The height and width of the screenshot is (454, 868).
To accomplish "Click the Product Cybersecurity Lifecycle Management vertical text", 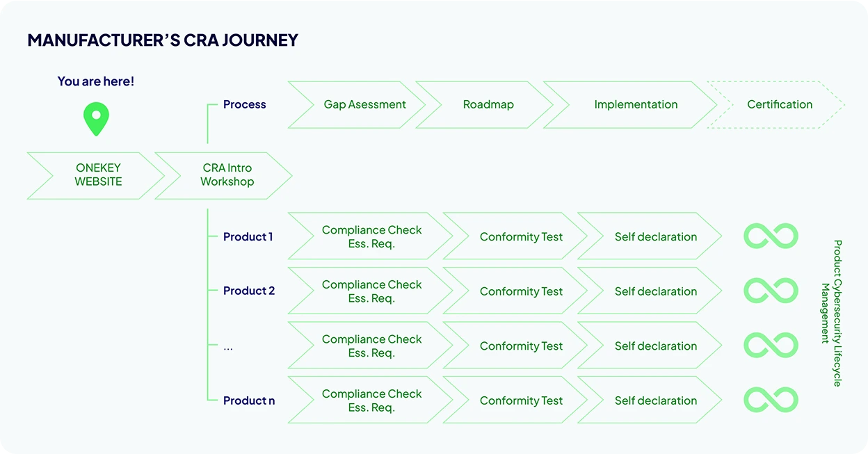I will 831,313.
